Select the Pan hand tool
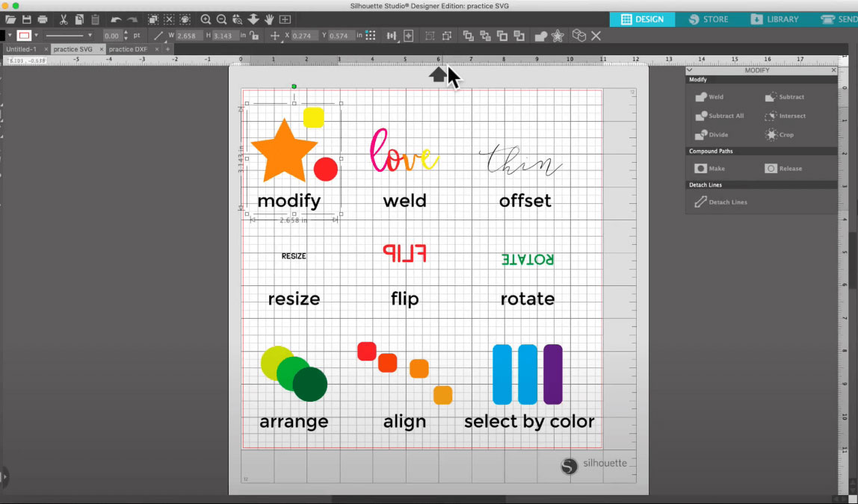This screenshot has width=858, height=504. [x=270, y=19]
